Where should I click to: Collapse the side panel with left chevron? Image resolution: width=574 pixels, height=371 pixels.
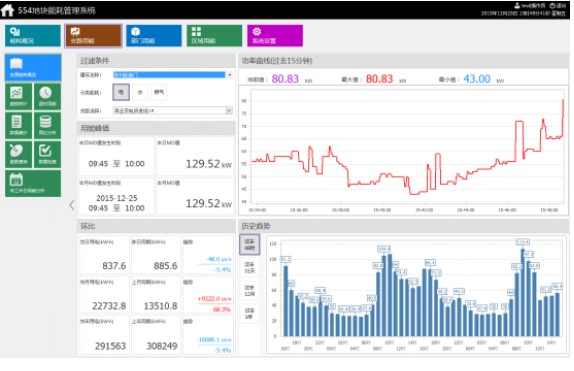pyautogui.click(x=72, y=205)
